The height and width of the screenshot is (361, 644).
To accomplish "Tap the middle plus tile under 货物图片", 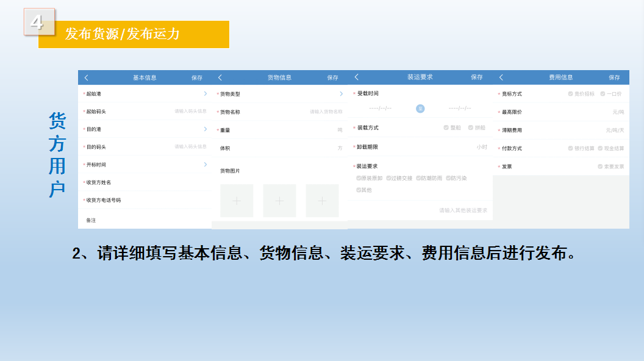I will tap(279, 201).
